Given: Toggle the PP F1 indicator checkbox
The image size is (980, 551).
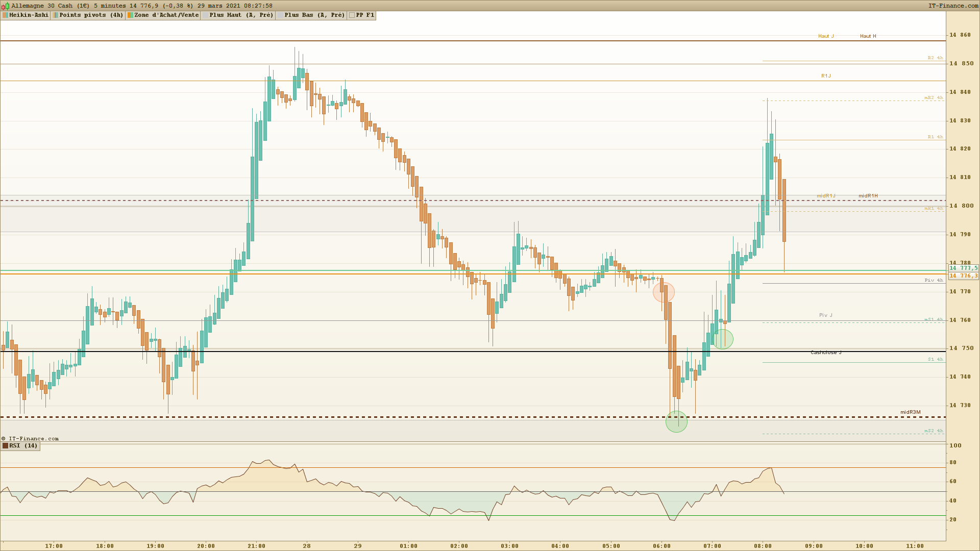Looking at the screenshot, I should pyautogui.click(x=352, y=15).
